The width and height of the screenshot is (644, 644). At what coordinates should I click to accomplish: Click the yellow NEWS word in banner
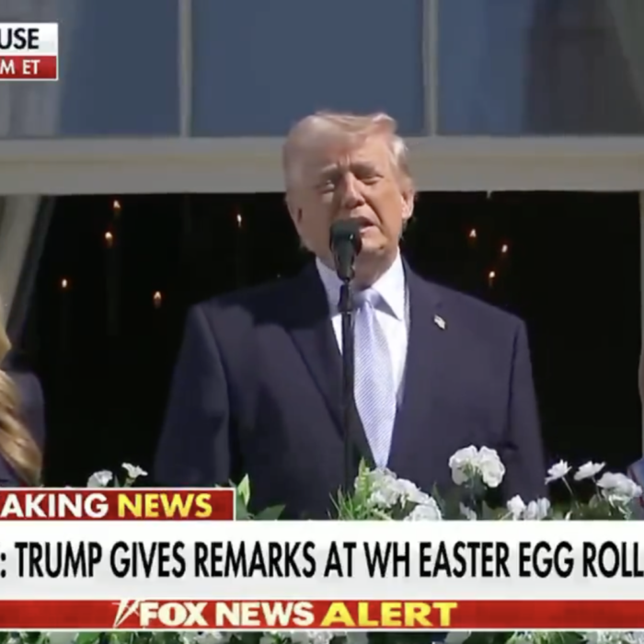(165, 505)
